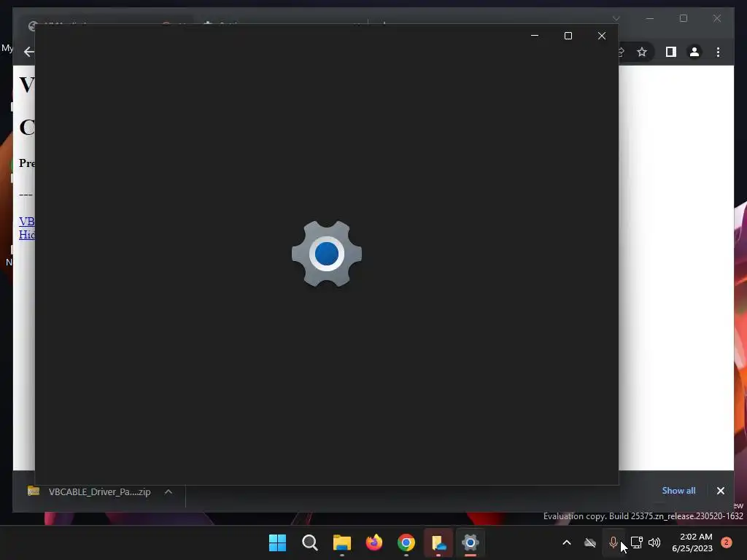Open VBCABLE_Driver_Pa...zip download

tap(90, 492)
